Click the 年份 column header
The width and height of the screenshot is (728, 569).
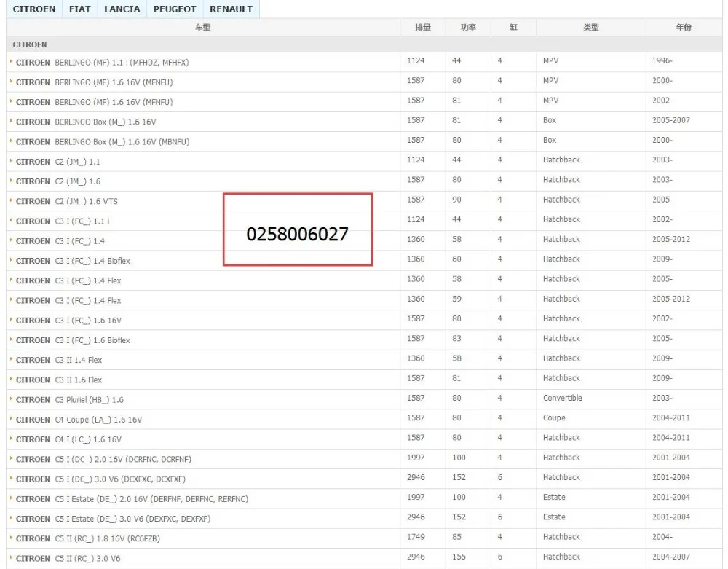[x=684, y=28]
